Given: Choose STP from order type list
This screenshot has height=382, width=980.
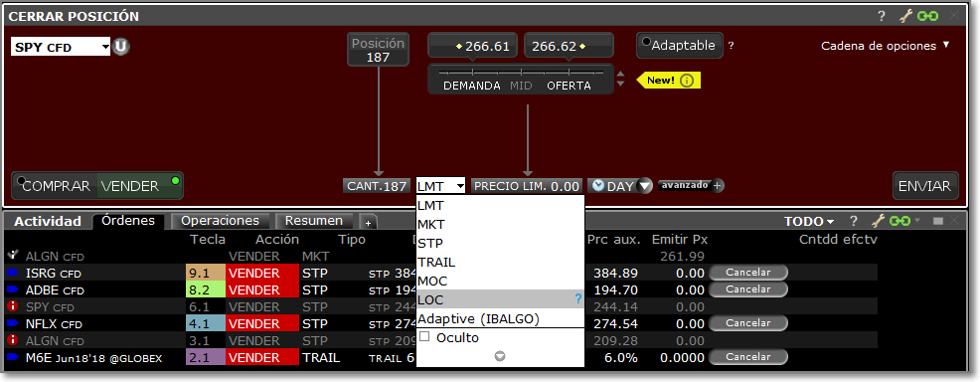Looking at the screenshot, I should 500,243.
